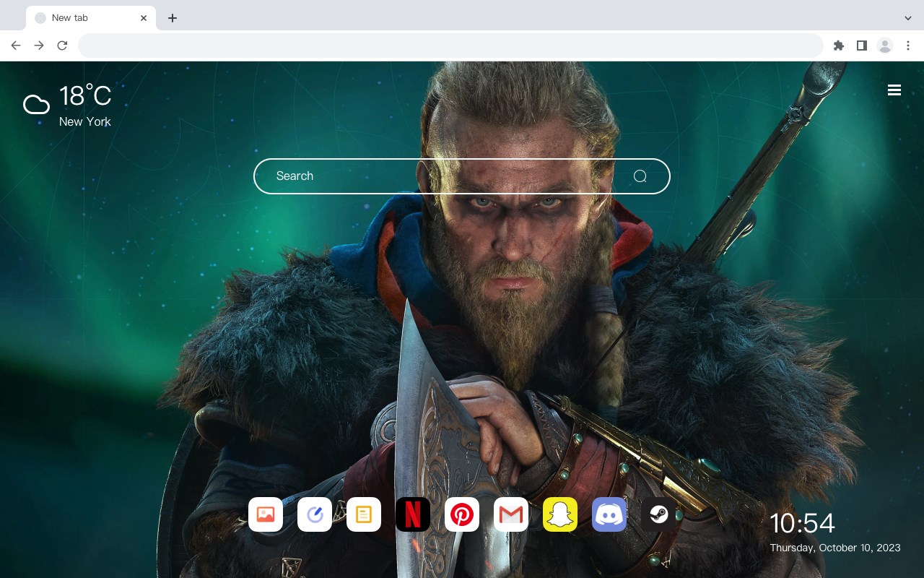Go forward to the next page
924x578 pixels.
(x=39, y=46)
